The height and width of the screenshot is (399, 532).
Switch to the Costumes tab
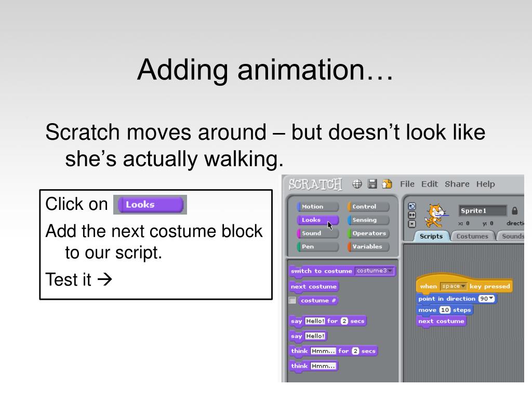click(472, 236)
